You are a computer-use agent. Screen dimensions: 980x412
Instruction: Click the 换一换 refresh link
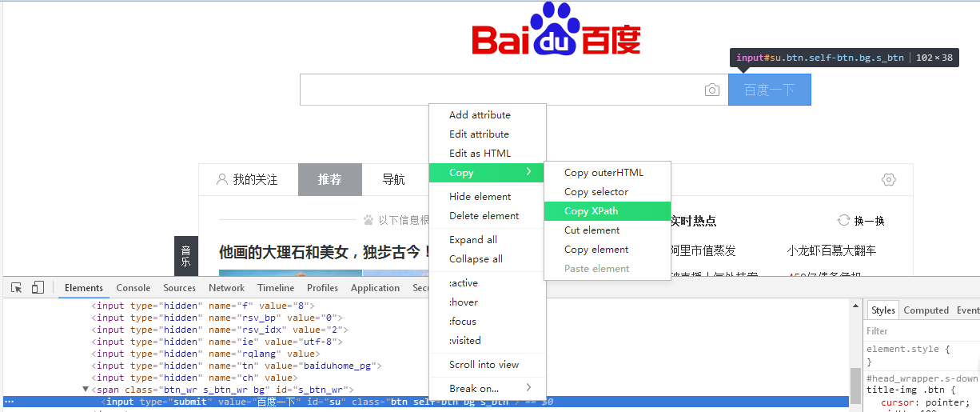click(x=870, y=221)
